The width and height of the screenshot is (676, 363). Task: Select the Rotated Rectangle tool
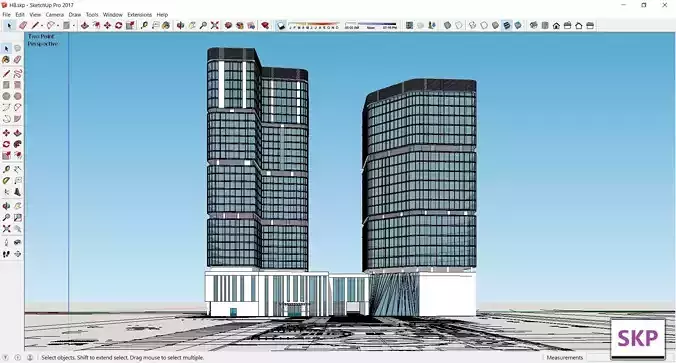coord(17,85)
